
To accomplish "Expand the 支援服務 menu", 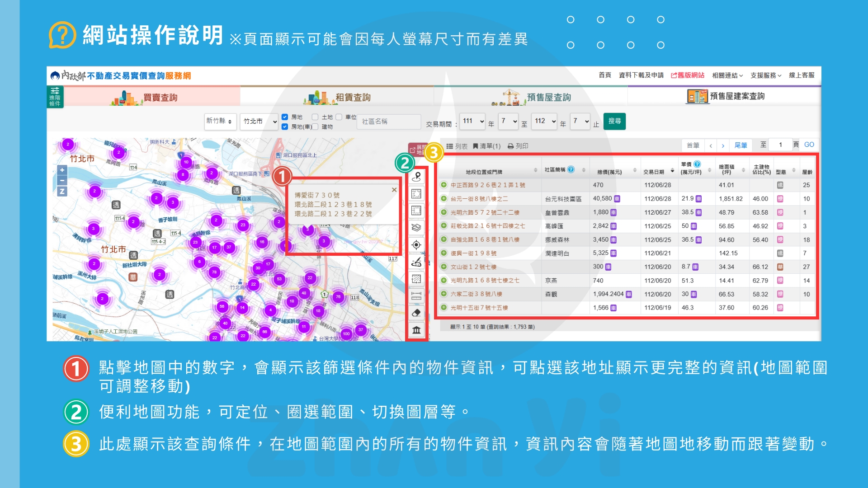I will 766,75.
